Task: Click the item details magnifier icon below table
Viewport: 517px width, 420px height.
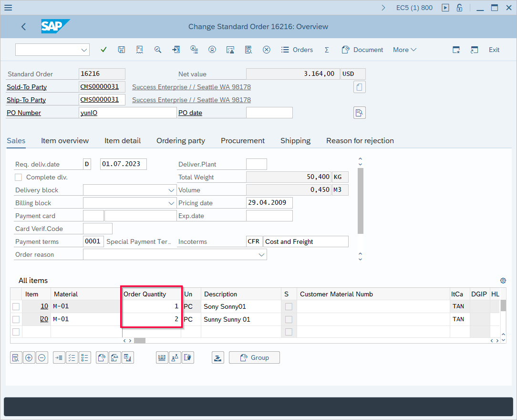Action: [x=16, y=357]
